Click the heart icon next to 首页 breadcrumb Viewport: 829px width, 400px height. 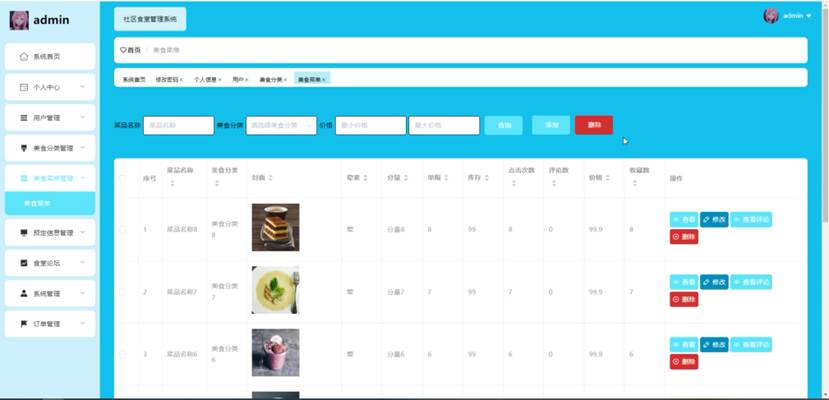(123, 50)
